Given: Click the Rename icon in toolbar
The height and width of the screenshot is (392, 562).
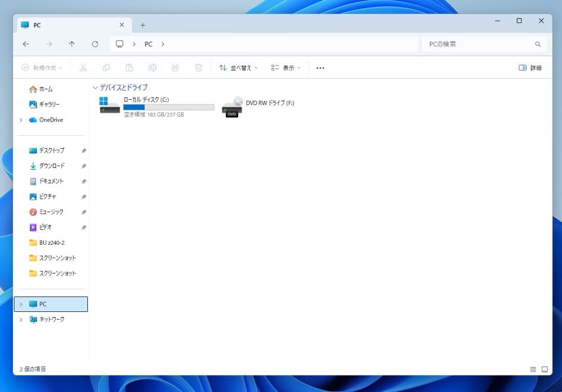Looking at the screenshot, I should [x=152, y=68].
